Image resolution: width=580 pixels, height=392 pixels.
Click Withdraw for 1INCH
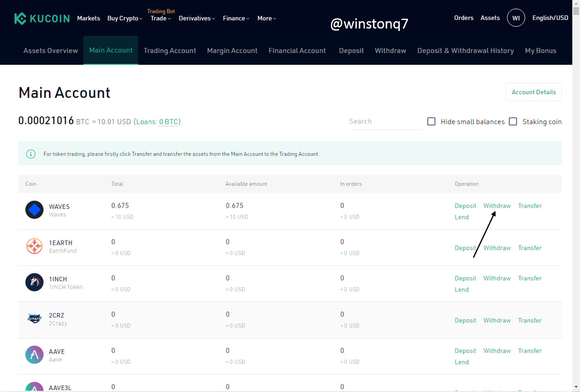point(497,278)
